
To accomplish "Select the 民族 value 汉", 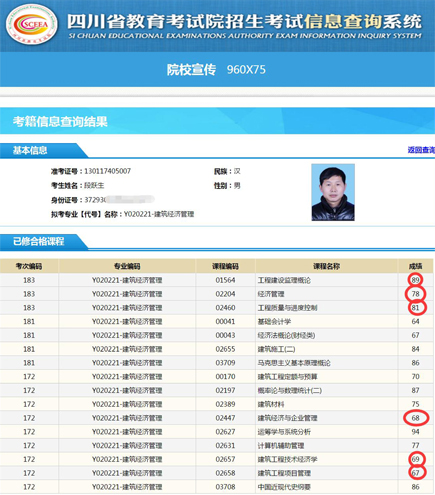I will point(237,171).
